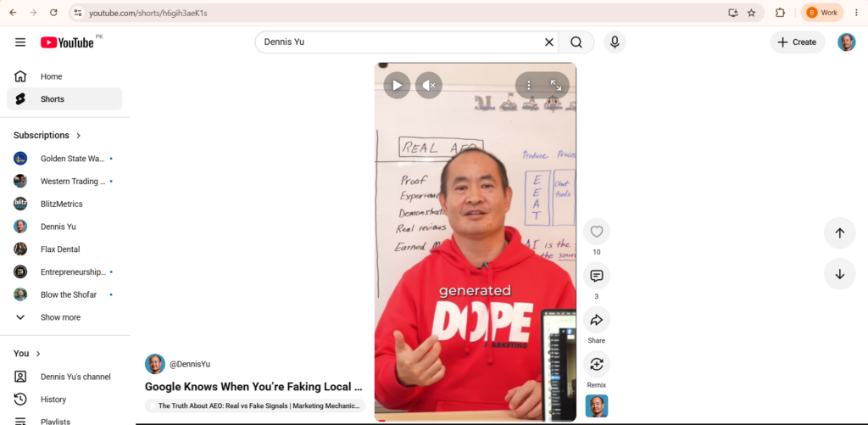Go to previous Short with up arrow

coord(840,233)
